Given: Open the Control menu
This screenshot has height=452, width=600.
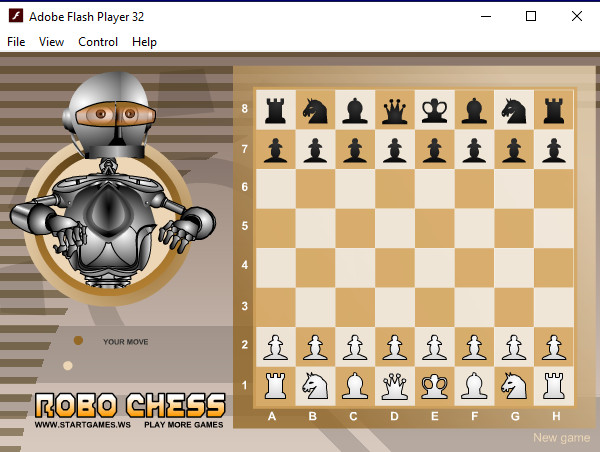Looking at the screenshot, I should click(98, 42).
